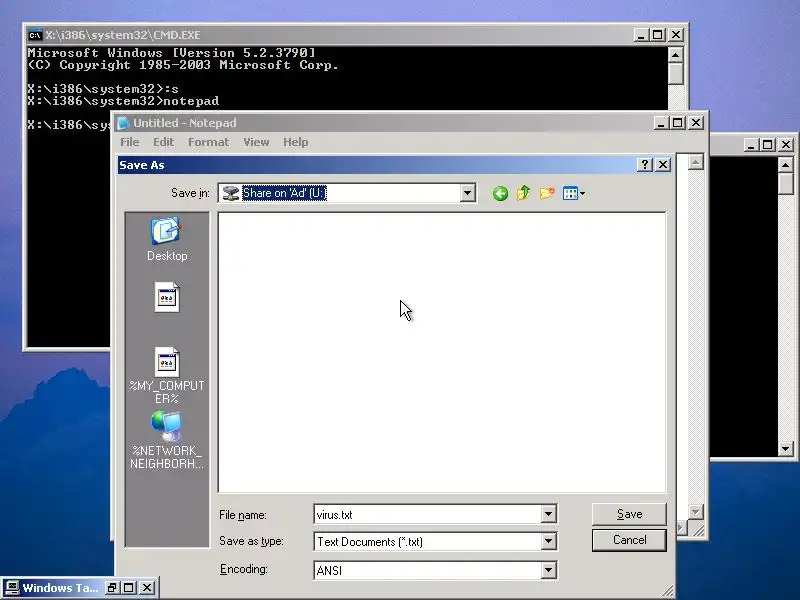Viewport: 800px width, 600px height.
Task: Minimize the Notepad window
Action: (661, 123)
